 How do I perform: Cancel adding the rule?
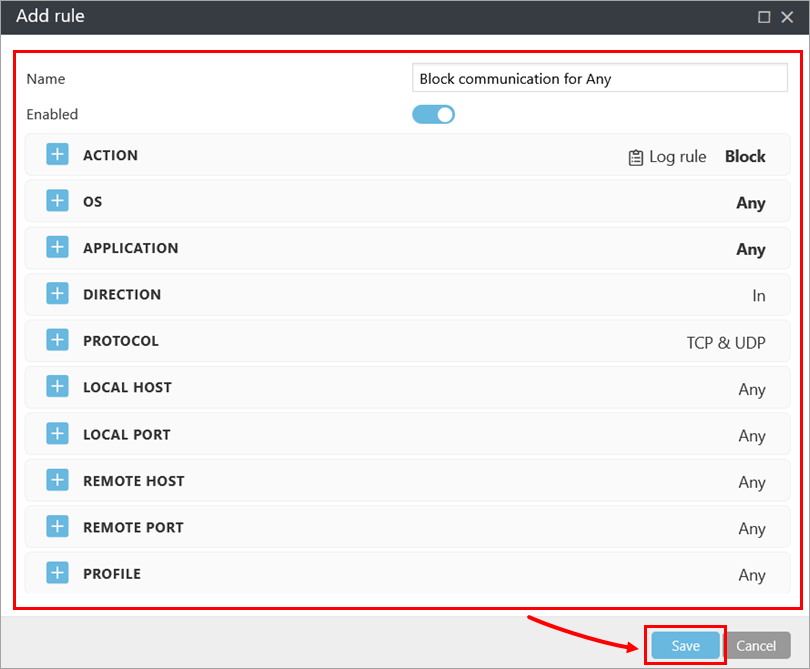756,646
